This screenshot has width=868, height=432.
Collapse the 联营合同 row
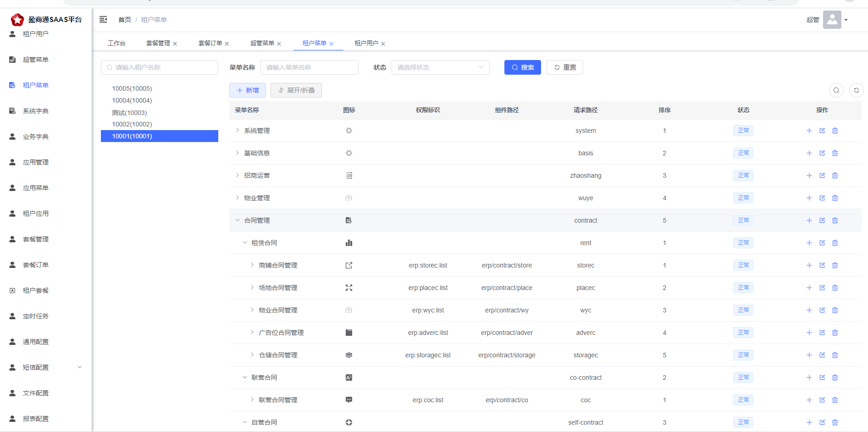coord(245,377)
